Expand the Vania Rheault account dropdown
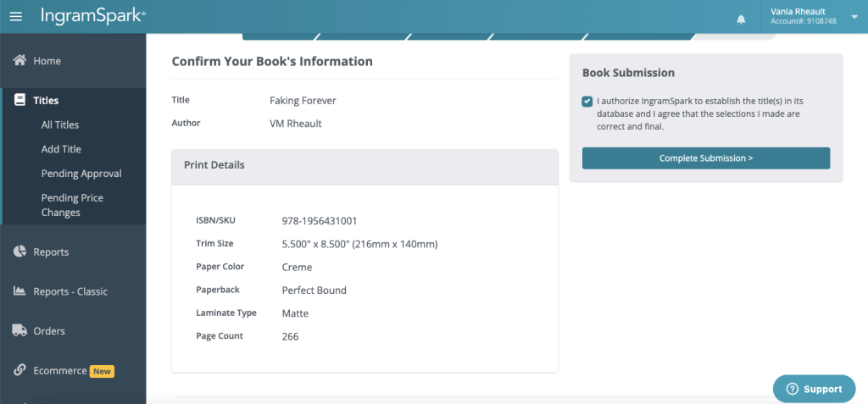Viewport: 868px width, 404px height. click(x=854, y=16)
